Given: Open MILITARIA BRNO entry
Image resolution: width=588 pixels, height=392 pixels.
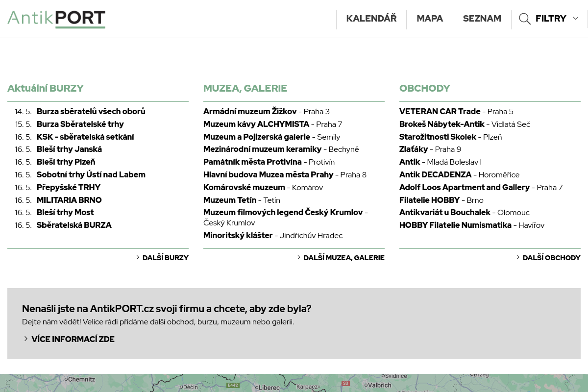Looking at the screenshot, I should [69, 200].
